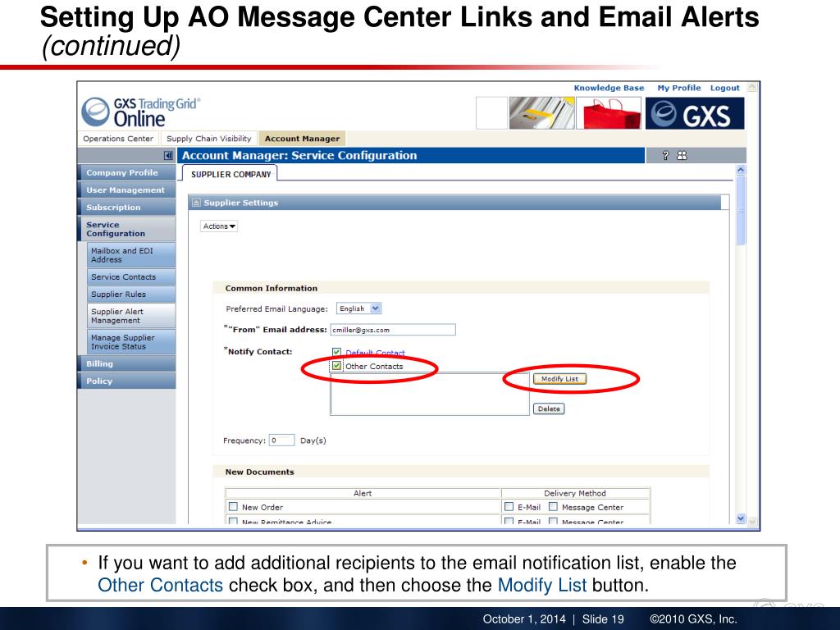Click the Delivery Method column header
840x630 pixels.
575,493
